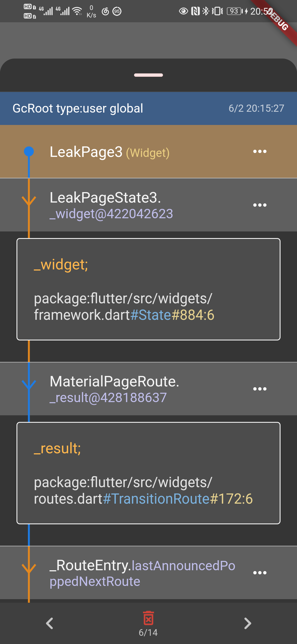Click the 6/14 page counter
The height and width of the screenshot is (644, 297).
(148, 632)
